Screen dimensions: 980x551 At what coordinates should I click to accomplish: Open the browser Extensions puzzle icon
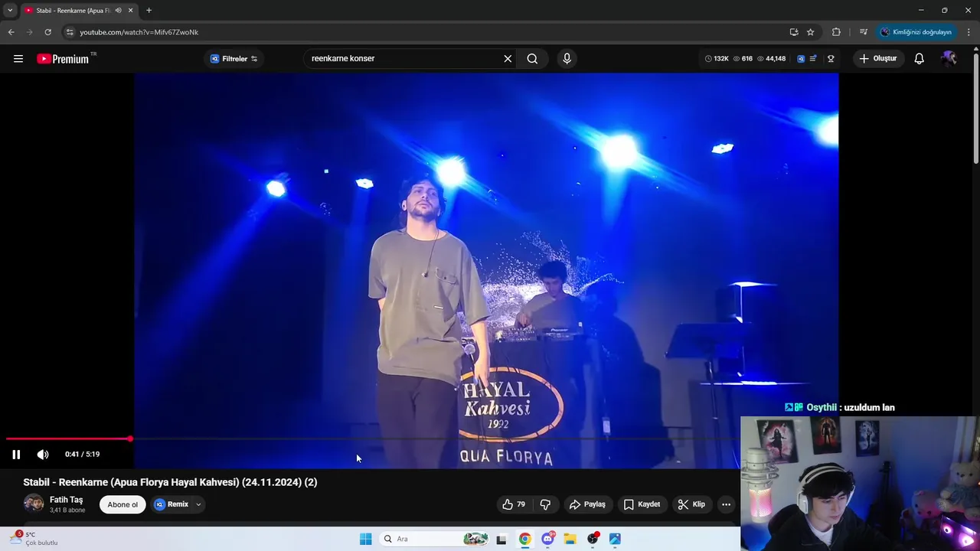836,32
